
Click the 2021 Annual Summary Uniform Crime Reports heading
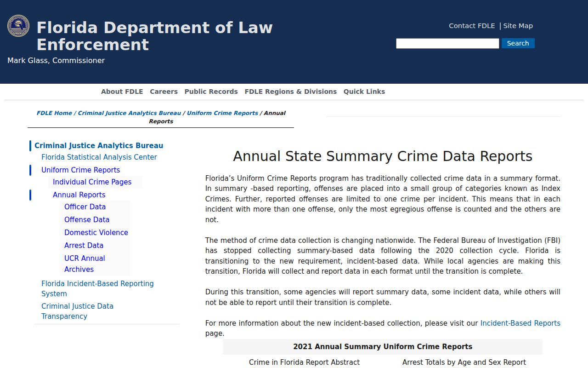[383, 347]
